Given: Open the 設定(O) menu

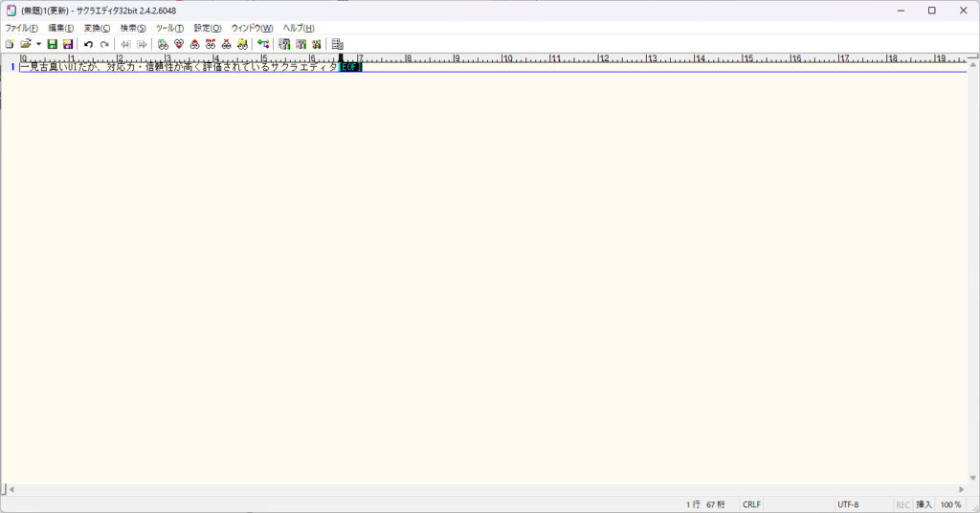Looking at the screenshot, I should (x=208, y=28).
